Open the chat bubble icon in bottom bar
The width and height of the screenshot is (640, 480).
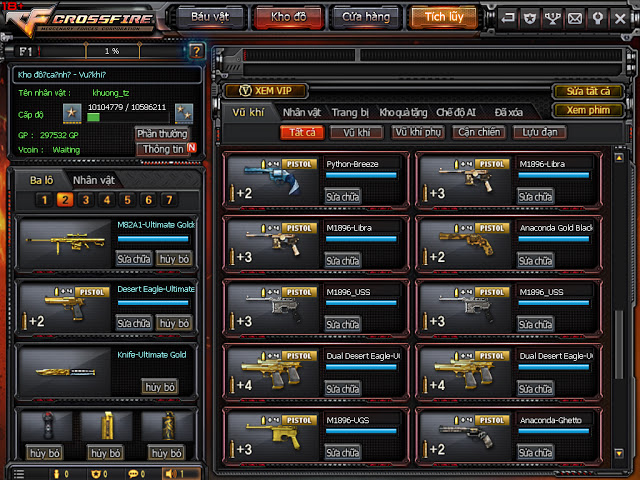(x=133, y=474)
